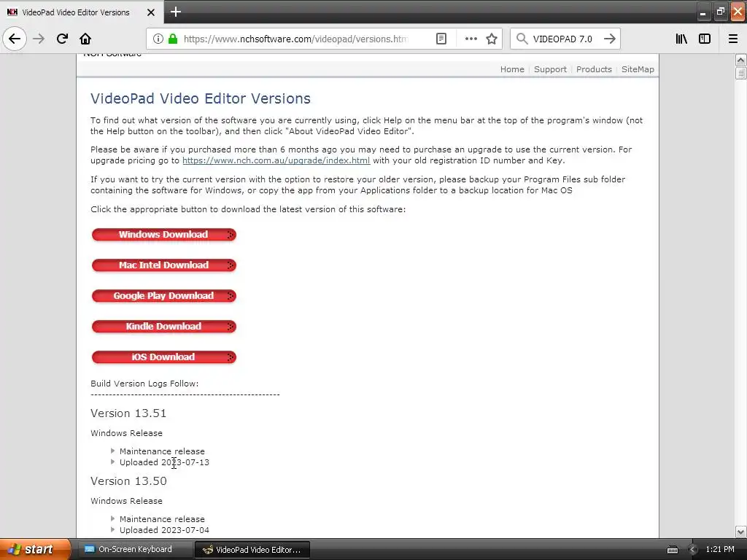Click the Version 13.50 heading

click(x=128, y=481)
